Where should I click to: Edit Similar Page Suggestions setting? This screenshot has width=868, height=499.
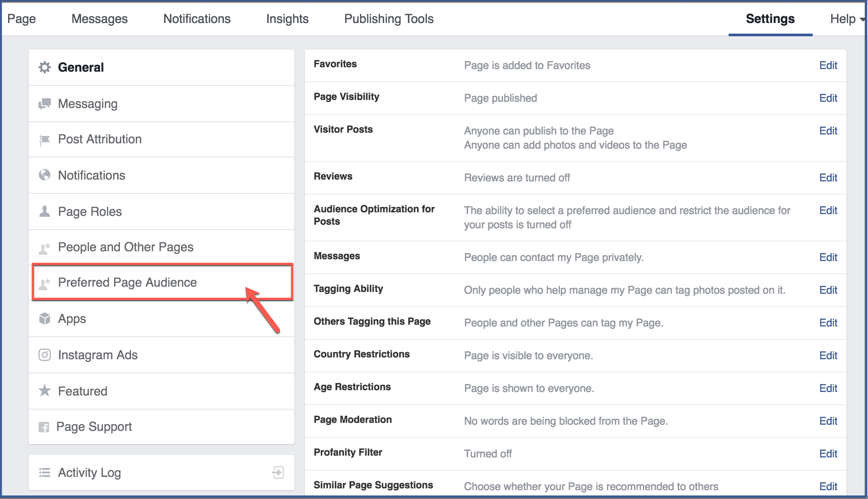(x=828, y=487)
